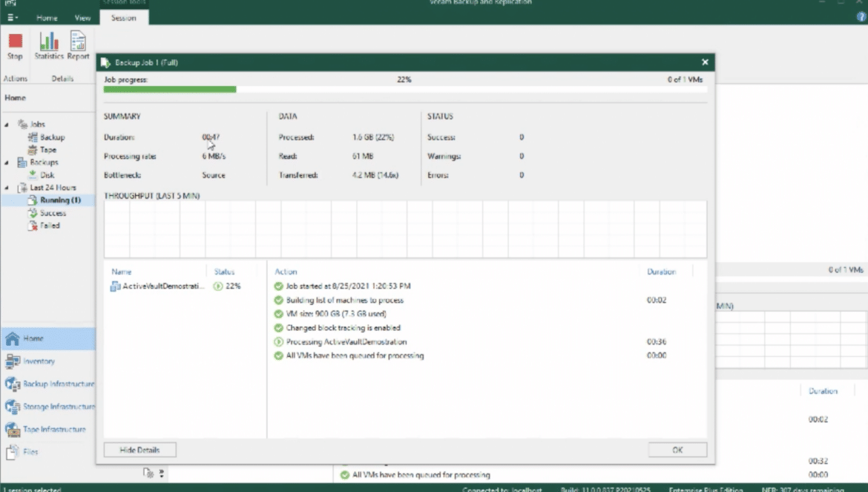Click the Duration value 00:47 in Summary
The image size is (868, 492).
tap(211, 137)
